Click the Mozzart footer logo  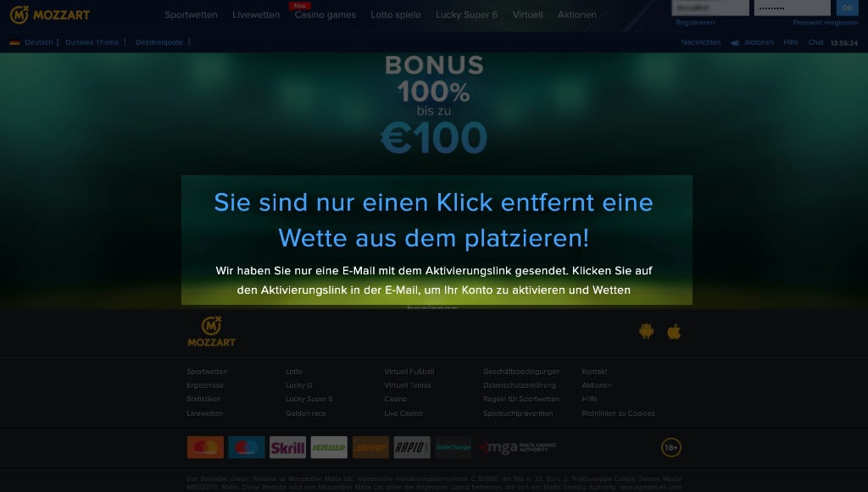[211, 332]
